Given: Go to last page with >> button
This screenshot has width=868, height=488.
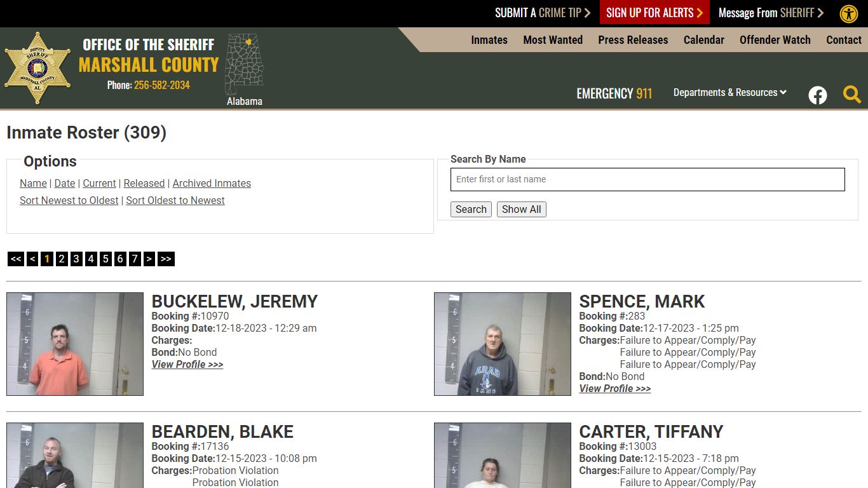Looking at the screenshot, I should (x=166, y=259).
